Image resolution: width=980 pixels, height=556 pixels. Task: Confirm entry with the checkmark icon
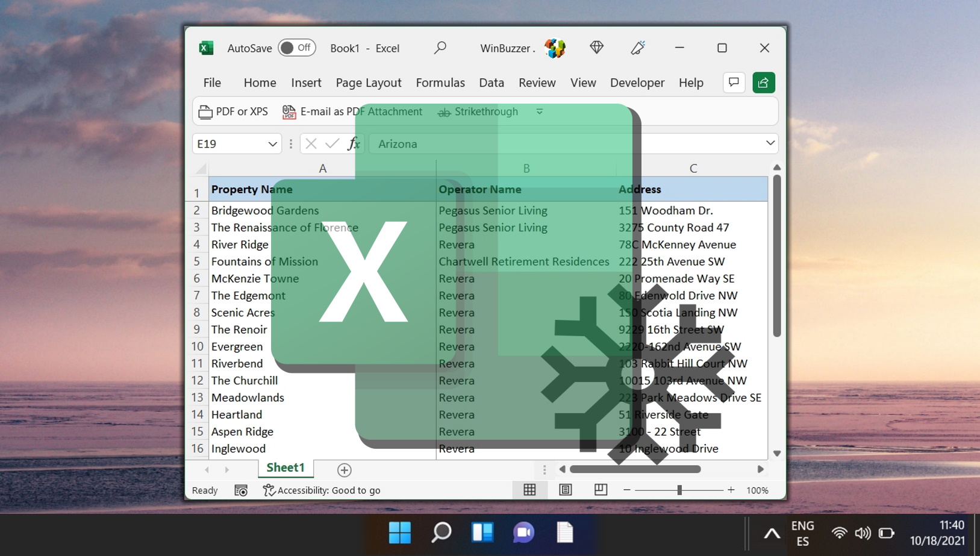tap(332, 143)
